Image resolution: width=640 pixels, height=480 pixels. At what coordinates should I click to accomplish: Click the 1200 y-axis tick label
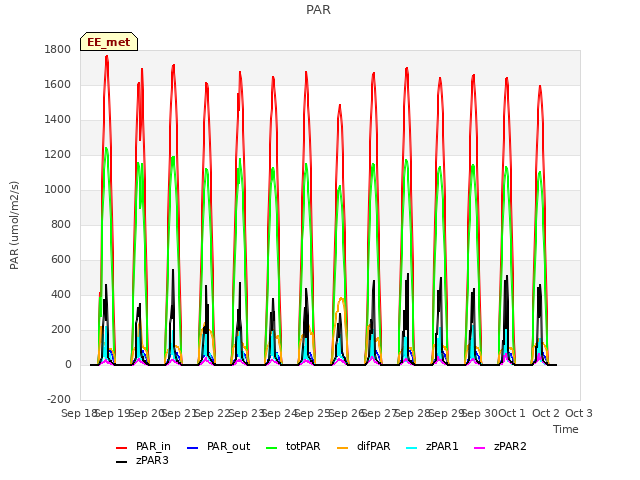pyautogui.click(x=58, y=155)
